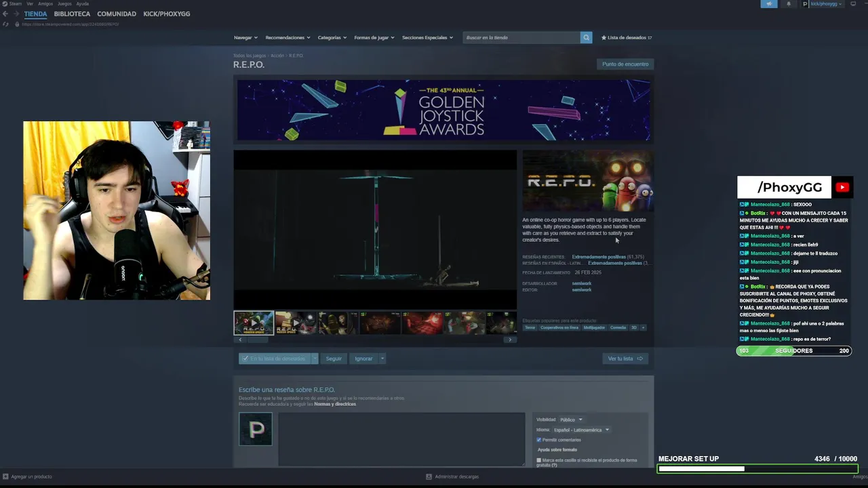Open the Ayuda menu
The height and width of the screenshot is (488, 868).
pos(82,3)
